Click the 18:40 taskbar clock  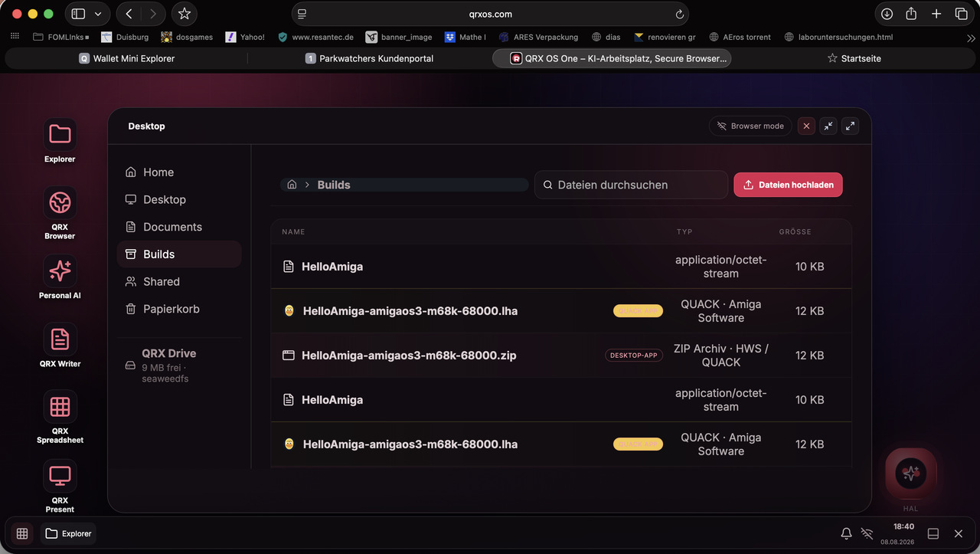click(x=903, y=526)
